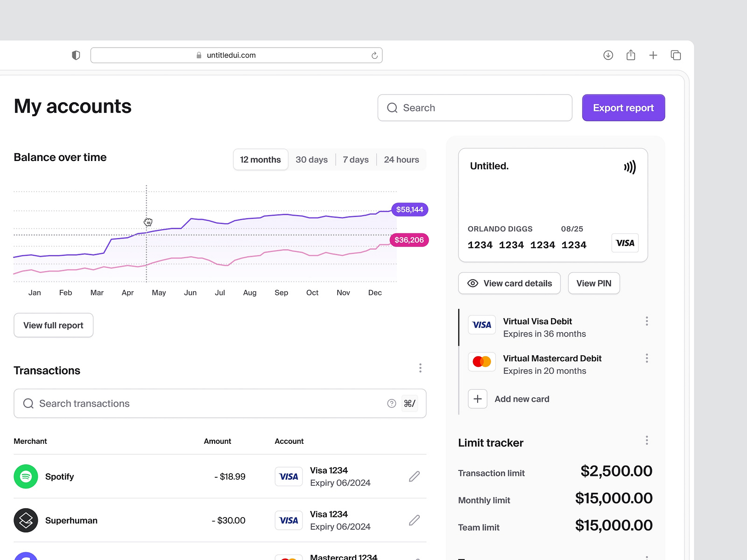The width and height of the screenshot is (747, 560).
Task: Click the Mastercard icon beside Virtual Mastercard Debit
Action: (x=481, y=361)
